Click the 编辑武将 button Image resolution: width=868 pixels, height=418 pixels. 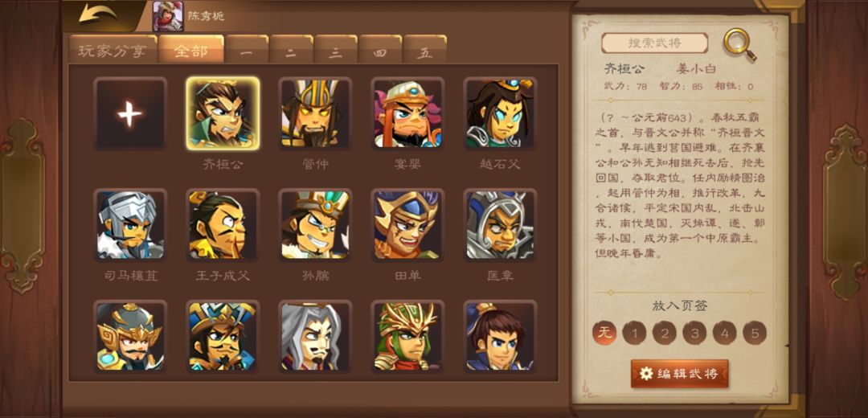[x=679, y=374]
